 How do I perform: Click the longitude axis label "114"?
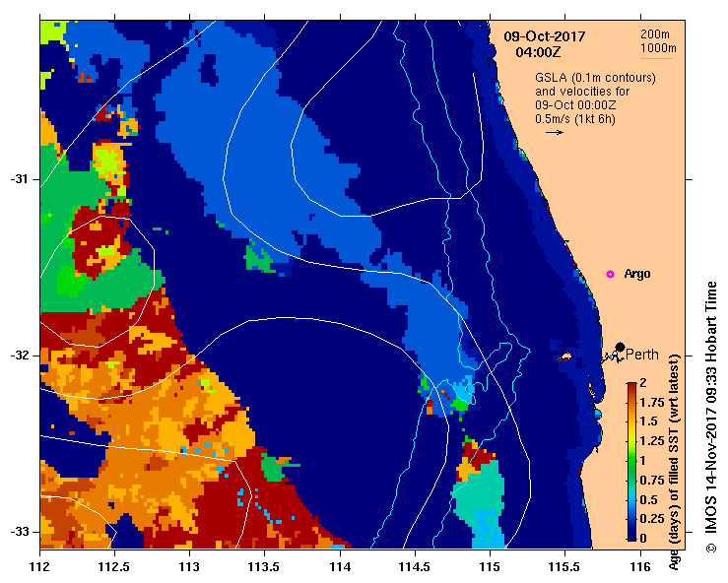click(340, 567)
